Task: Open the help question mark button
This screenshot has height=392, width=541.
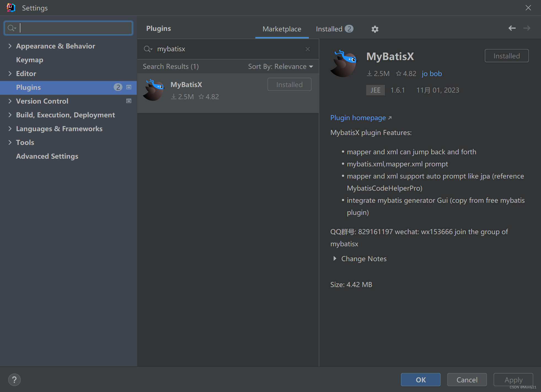Action: pos(14,380)
